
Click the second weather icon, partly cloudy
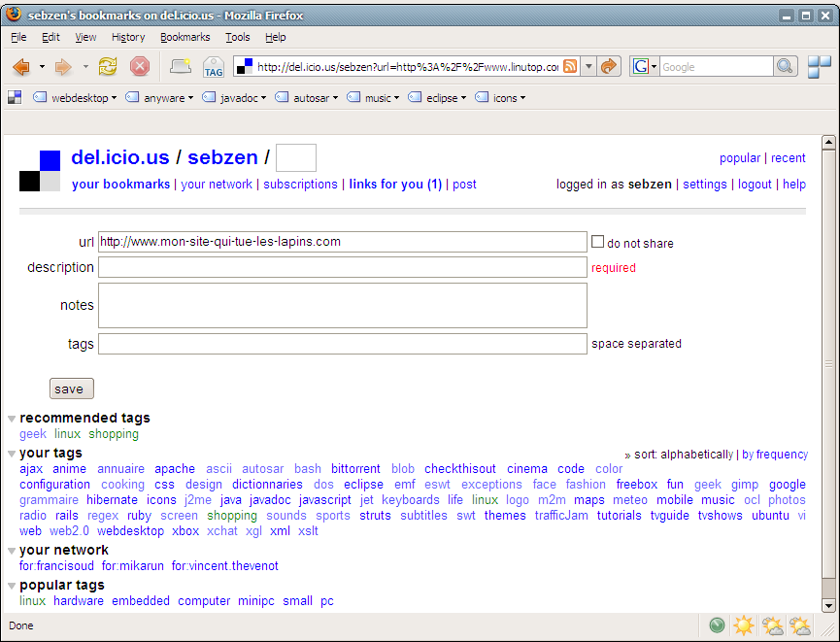[x=772, y=625]
